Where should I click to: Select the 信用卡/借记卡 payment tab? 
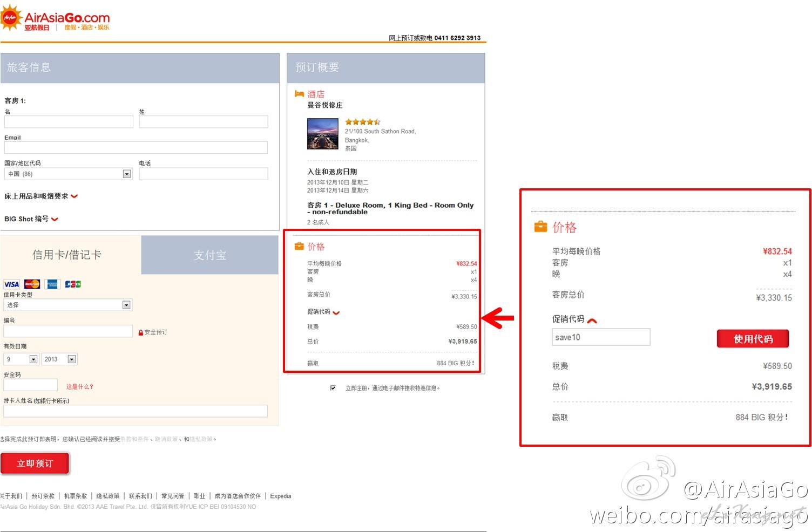click(x=71, y=255)
